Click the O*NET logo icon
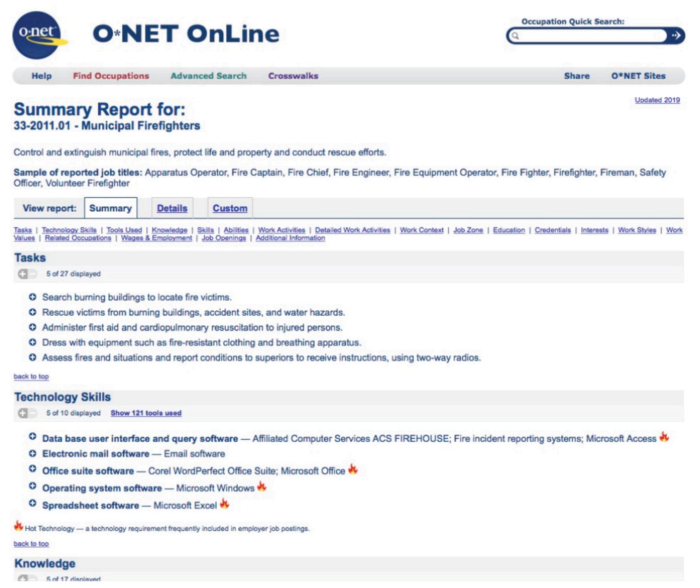Screen dimensions: 700x588 tap(36, 35)
